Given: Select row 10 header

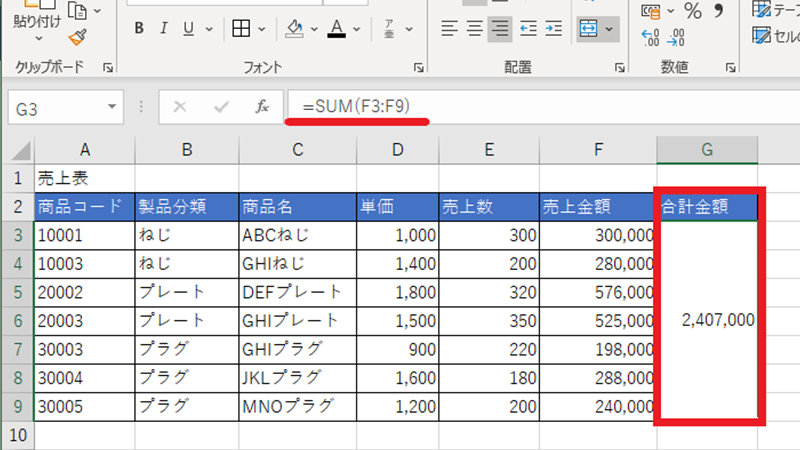Looking at the screenshot, I should point(18,435).
